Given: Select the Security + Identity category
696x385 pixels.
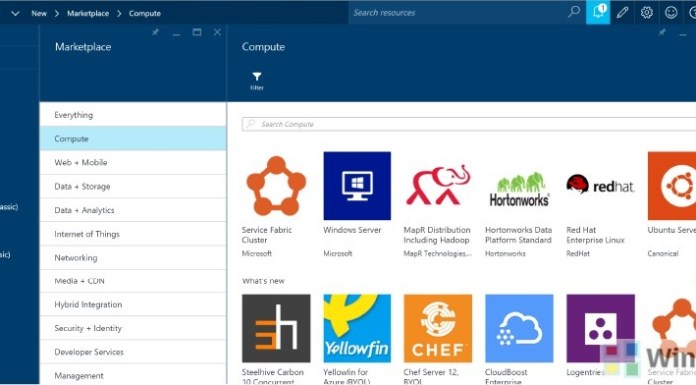Looking at the screenshot, I should [133, 328].
